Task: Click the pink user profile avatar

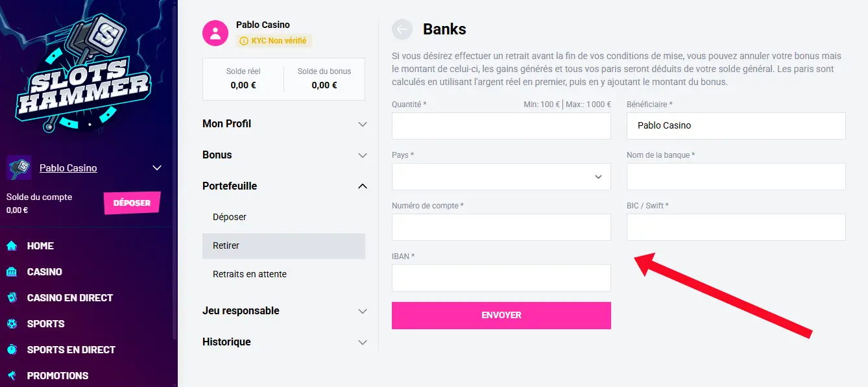Action: (215, 33)
